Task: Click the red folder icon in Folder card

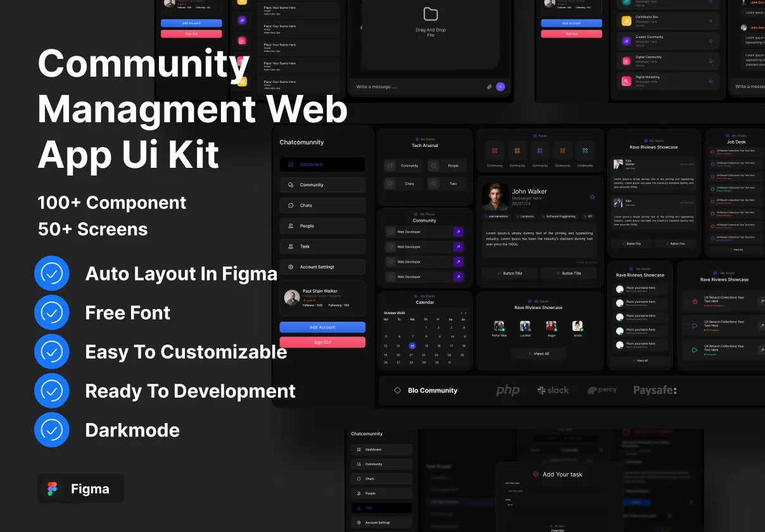Action: 495,151
